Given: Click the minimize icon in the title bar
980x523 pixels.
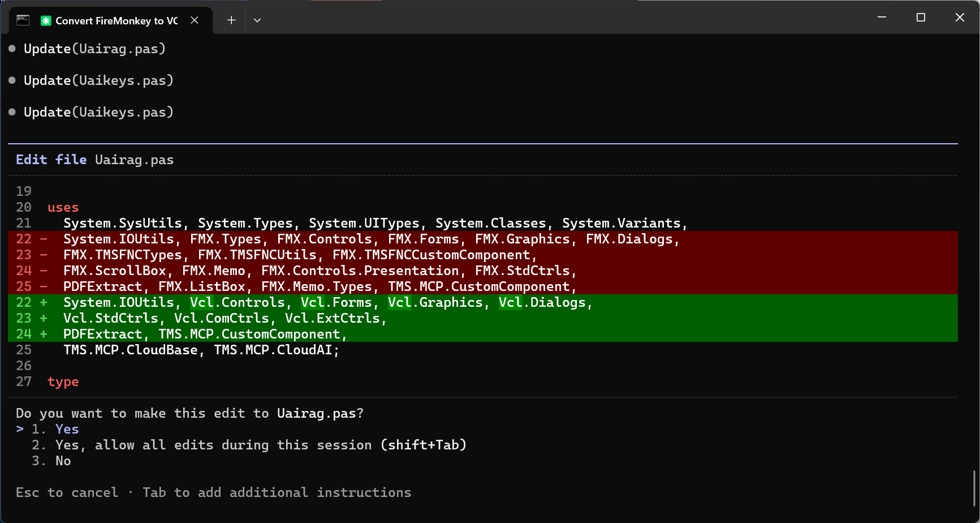Looking at the screenshot, I should pyautogui.click(x=882, y=17).
